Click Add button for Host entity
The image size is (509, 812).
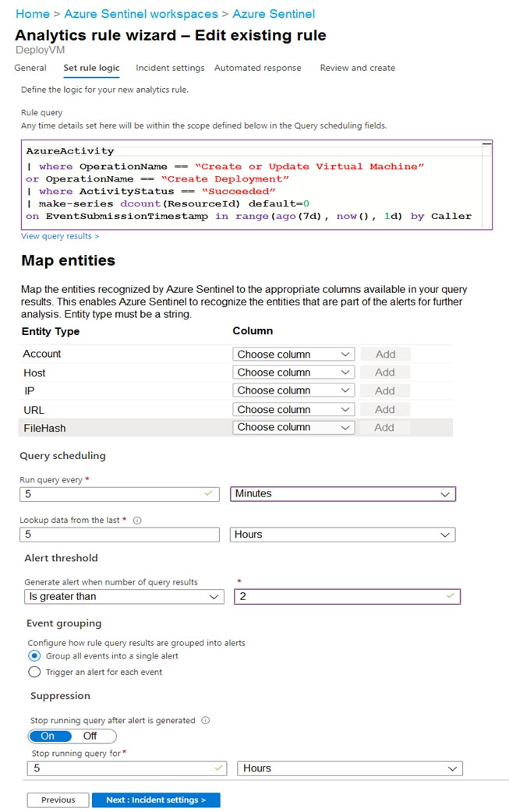(385, 372)
